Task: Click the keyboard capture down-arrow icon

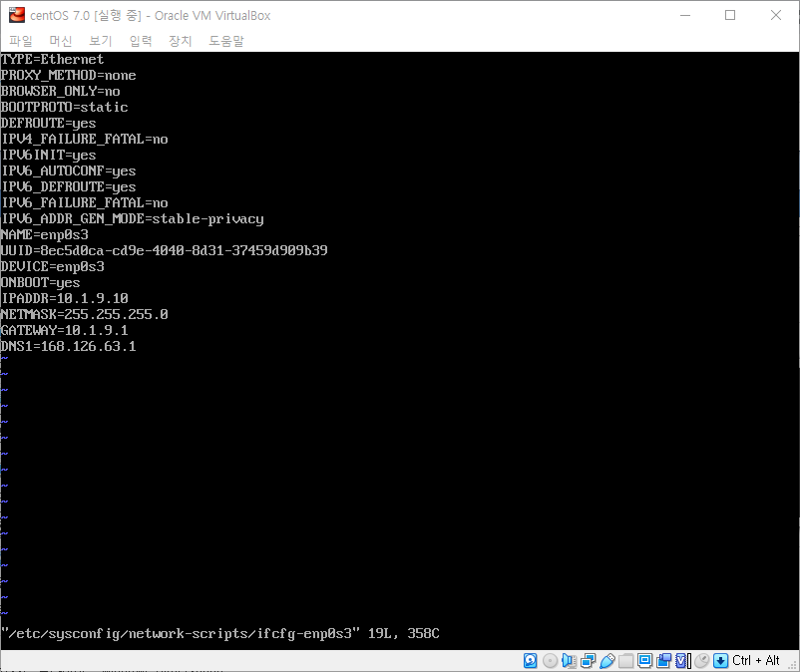Action: point(720,661)
